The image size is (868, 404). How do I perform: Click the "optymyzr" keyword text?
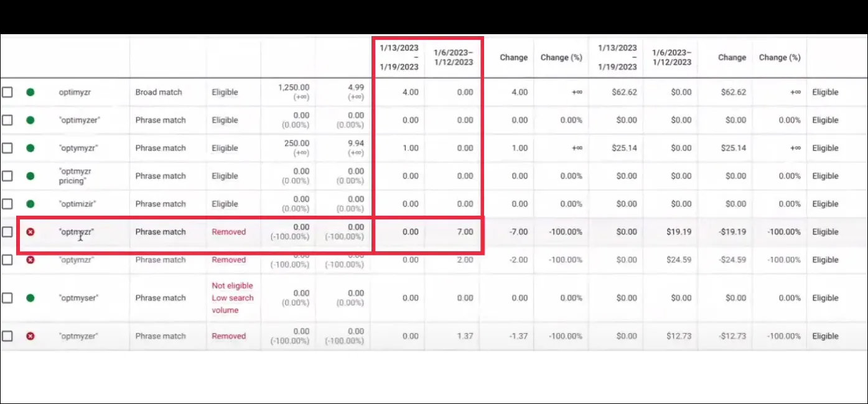tap(78, 148)
